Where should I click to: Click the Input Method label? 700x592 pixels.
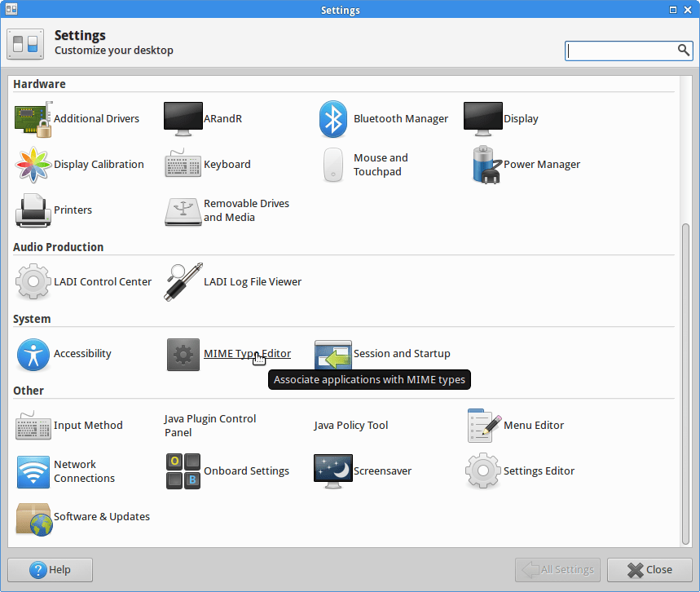tap(88, 426)
